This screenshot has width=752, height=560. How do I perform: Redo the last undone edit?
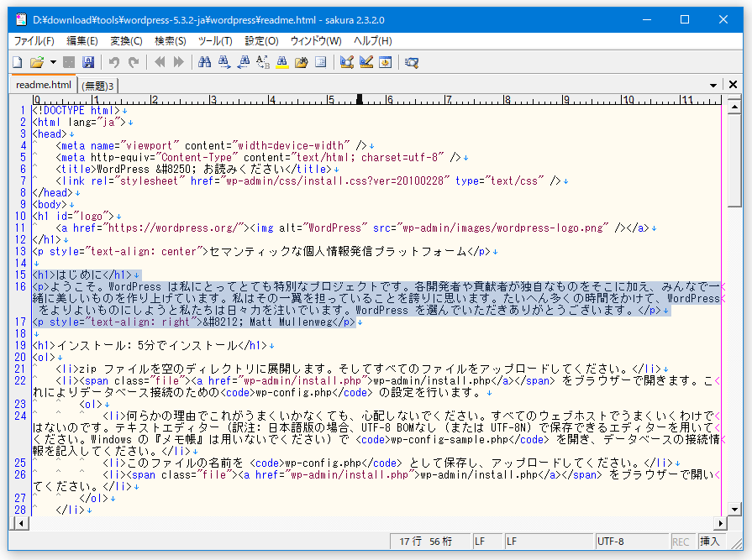134,62
